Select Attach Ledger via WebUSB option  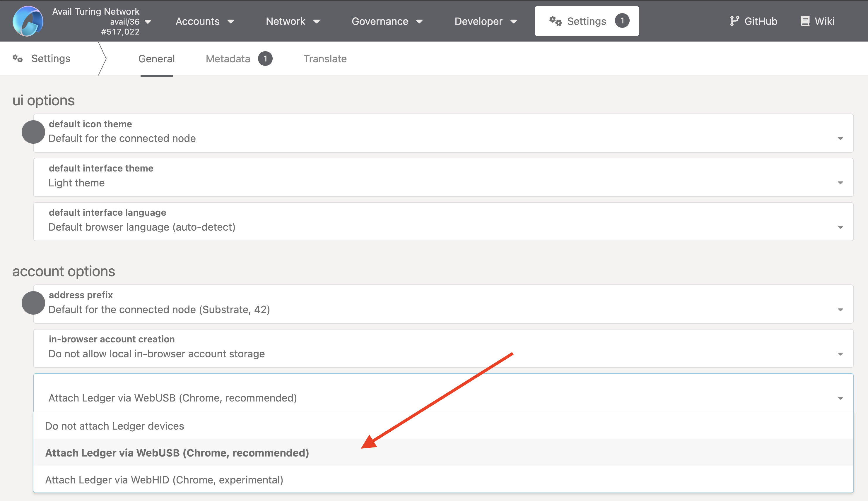pos(177,453)
